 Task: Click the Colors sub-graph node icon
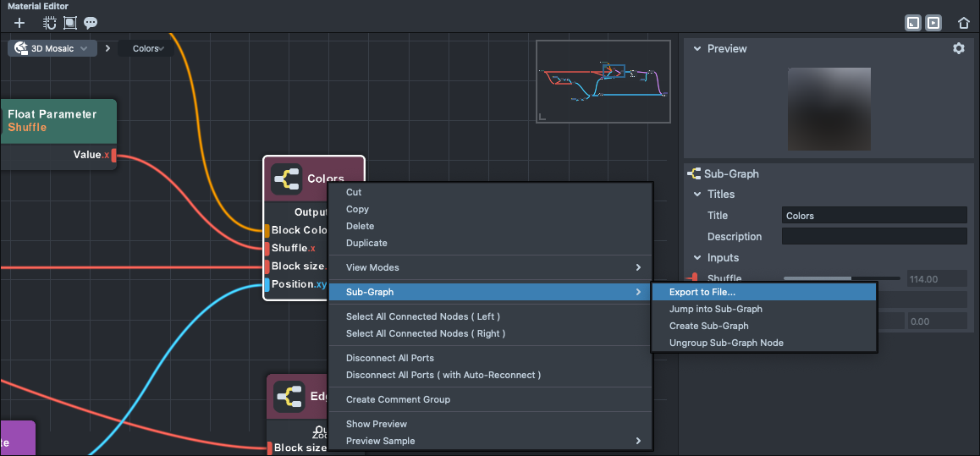tap(287, 179)
